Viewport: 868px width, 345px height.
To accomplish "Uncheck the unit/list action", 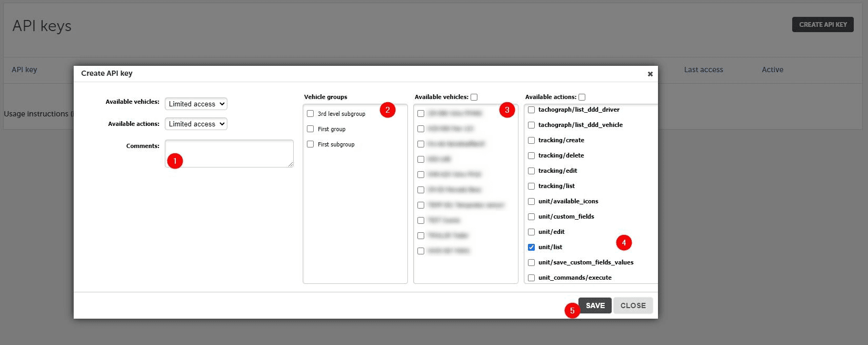I will coord(532,247).
